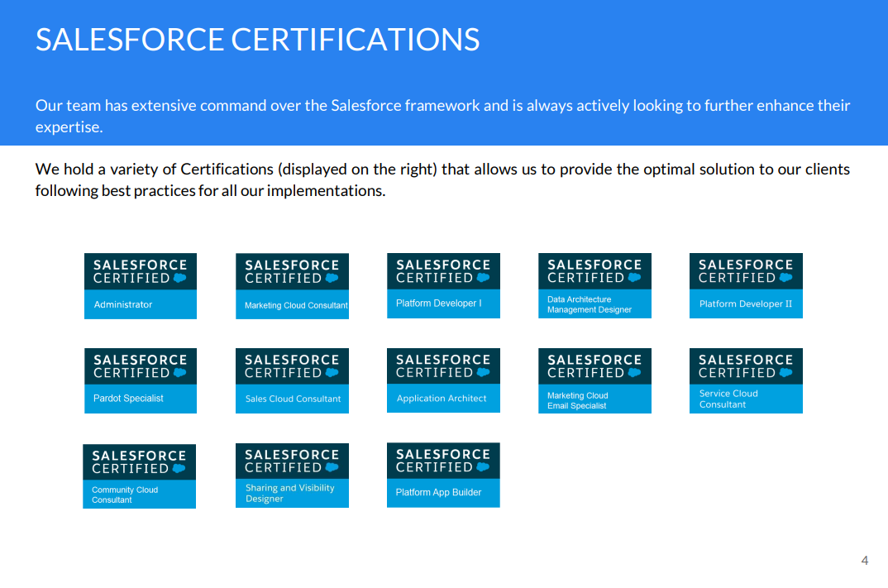
Task: Click the Sales Cloud Consultant badge
Action: pos(292,380)
